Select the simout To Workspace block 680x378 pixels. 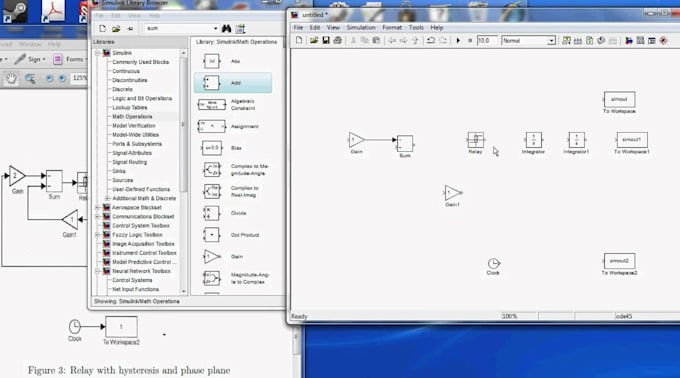click(x=619, y=99)
